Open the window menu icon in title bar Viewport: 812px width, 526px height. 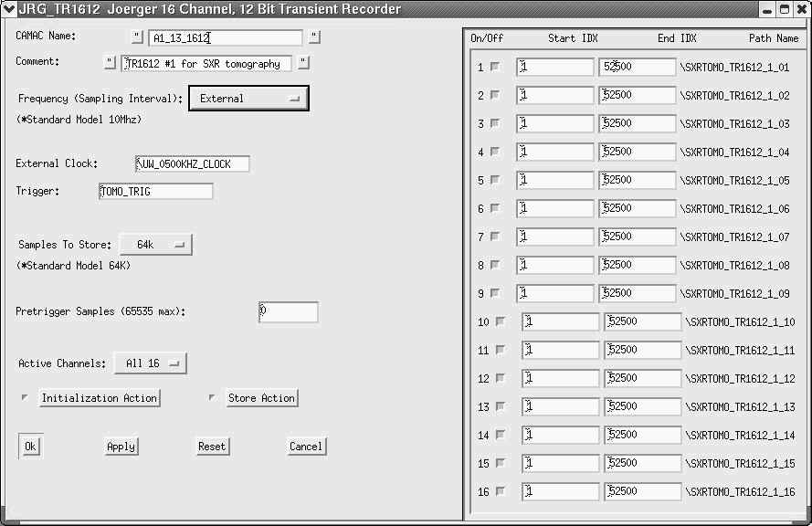(x=10, y=9)
